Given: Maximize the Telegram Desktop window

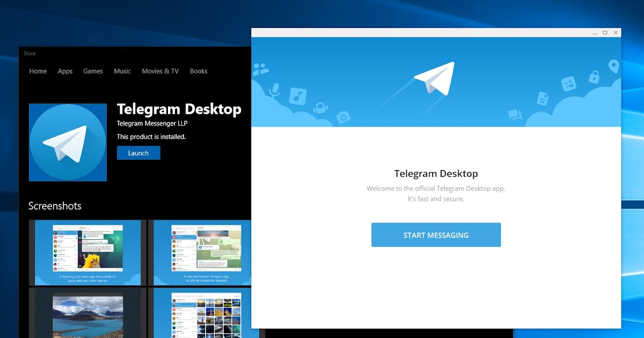Looking at the screenshot, I should (605, 33).
